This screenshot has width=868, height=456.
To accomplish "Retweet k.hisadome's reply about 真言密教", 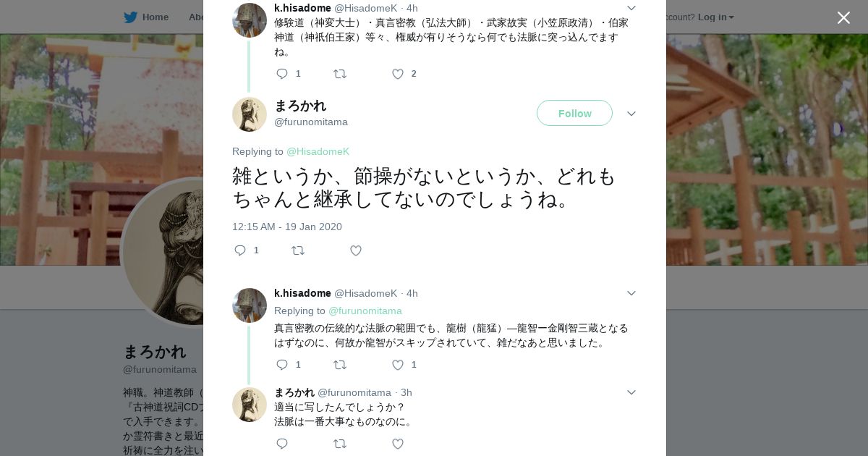I will [340, 365].
